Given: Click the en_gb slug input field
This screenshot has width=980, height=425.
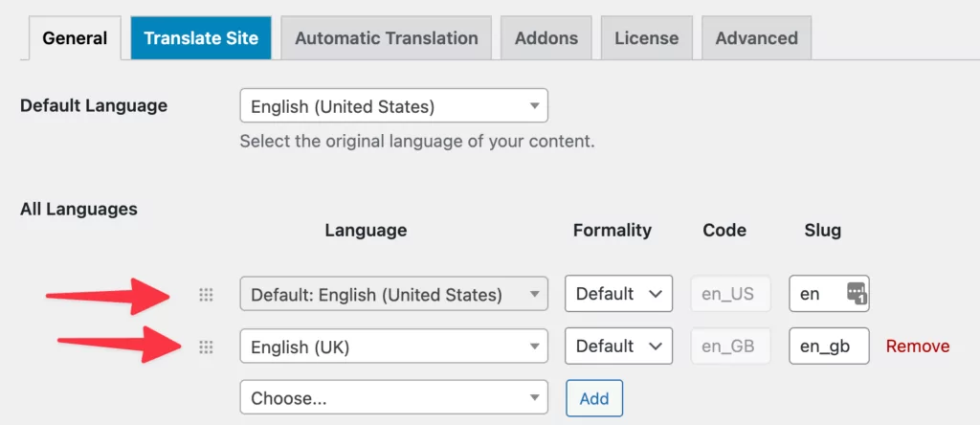Looking at the screenshot, I should point(829,347).
